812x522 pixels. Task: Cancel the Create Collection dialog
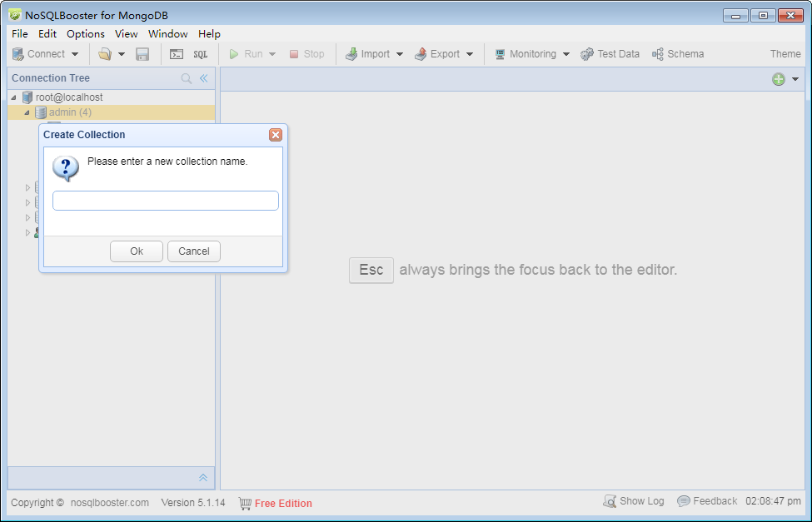[193, 251]
